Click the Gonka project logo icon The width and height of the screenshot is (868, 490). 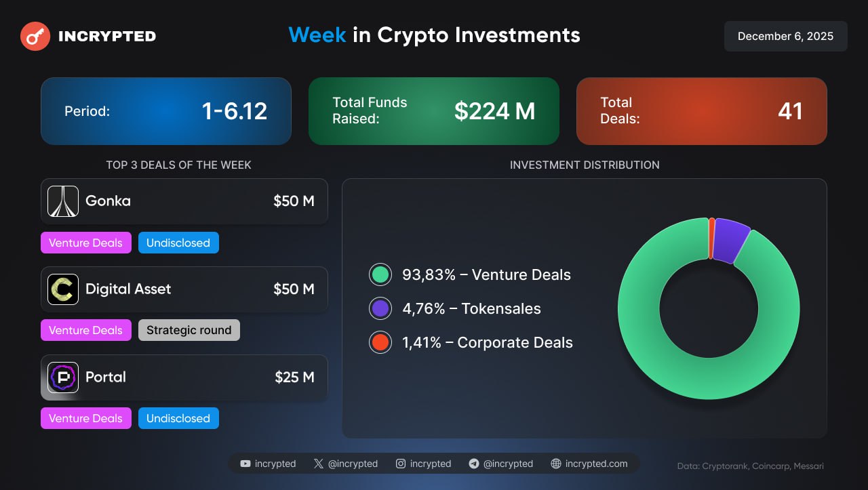pos(63,201)
